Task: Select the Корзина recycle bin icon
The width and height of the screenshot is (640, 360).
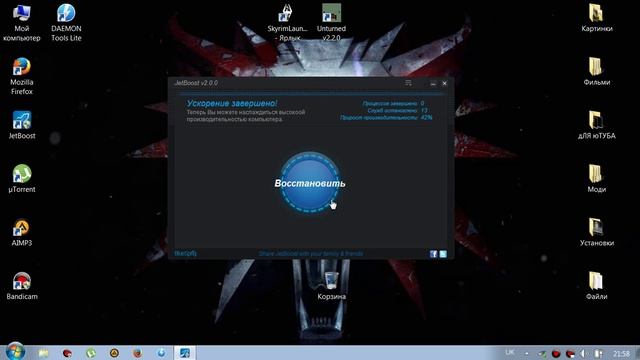Action: [331, 286]
